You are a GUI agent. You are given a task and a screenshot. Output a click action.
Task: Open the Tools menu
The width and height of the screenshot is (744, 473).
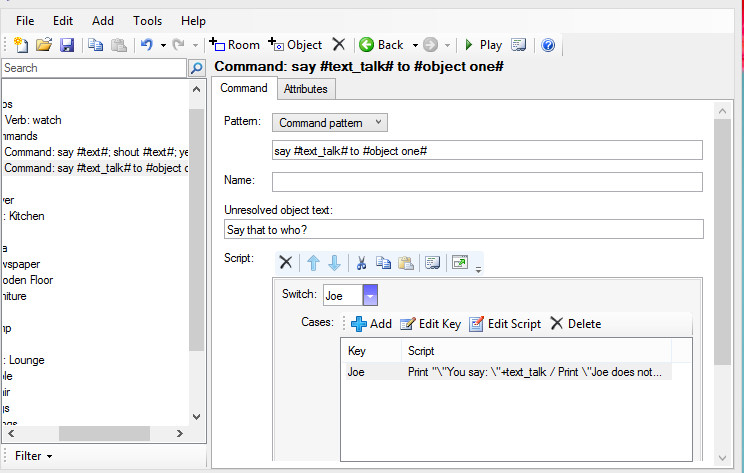pyautogui.click(x=147, y=20)
